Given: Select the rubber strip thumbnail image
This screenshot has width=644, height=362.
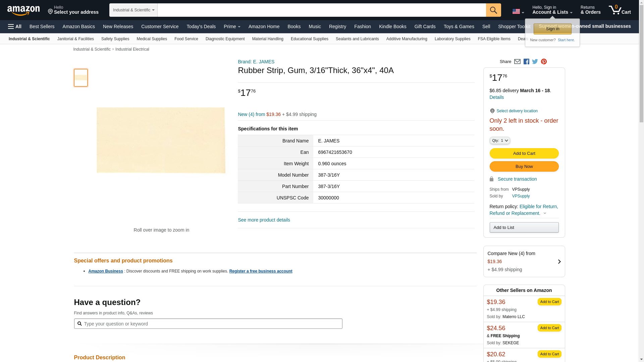Looking at the screenshot, I should (x=81, y=78).
